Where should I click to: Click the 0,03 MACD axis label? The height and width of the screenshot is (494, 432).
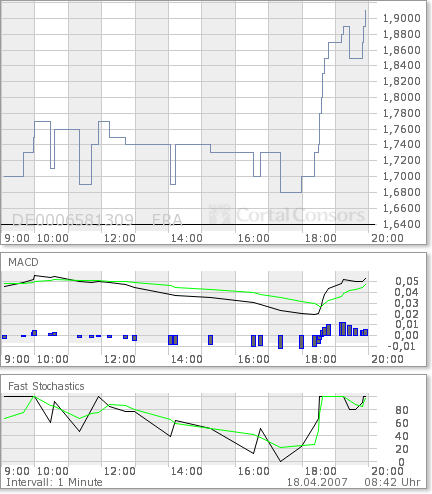click(407, 303)
